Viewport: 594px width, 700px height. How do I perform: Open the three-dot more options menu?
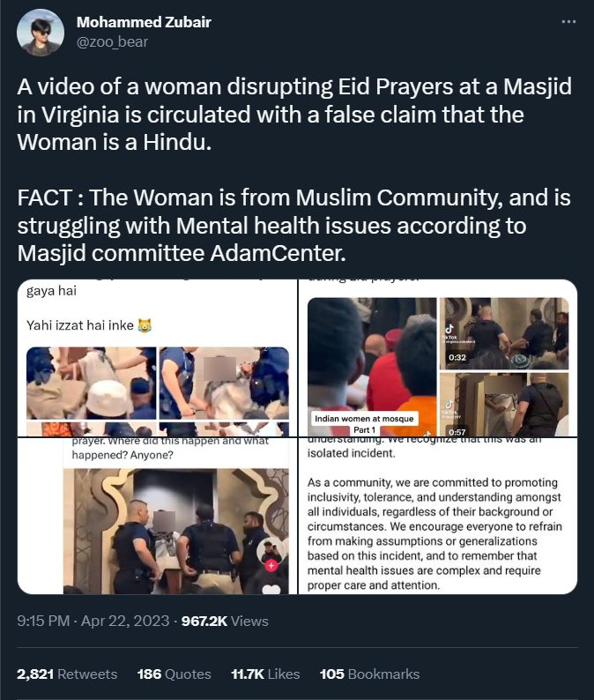pos(568,21)
